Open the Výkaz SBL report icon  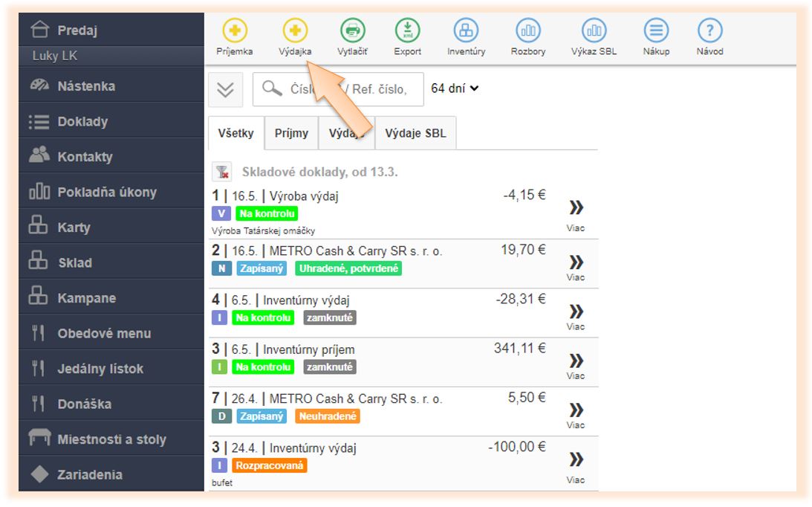[x=594, y=31]
